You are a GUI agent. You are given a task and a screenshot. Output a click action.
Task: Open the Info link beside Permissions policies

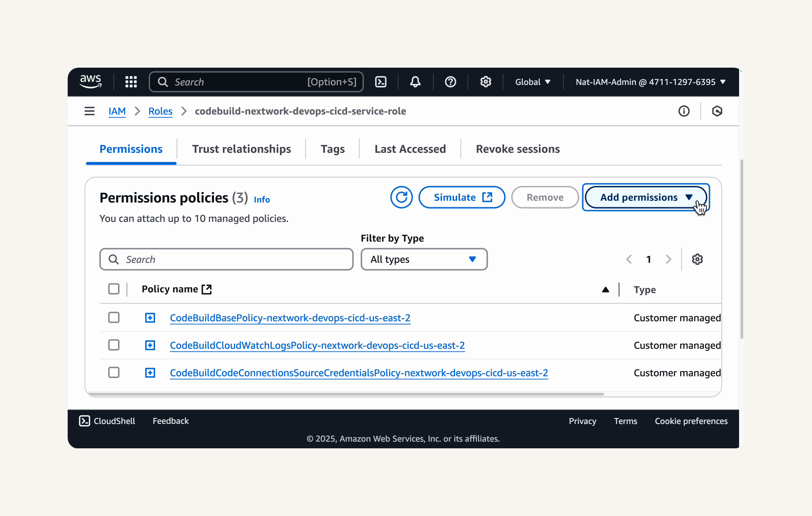(x=262, y=199)
